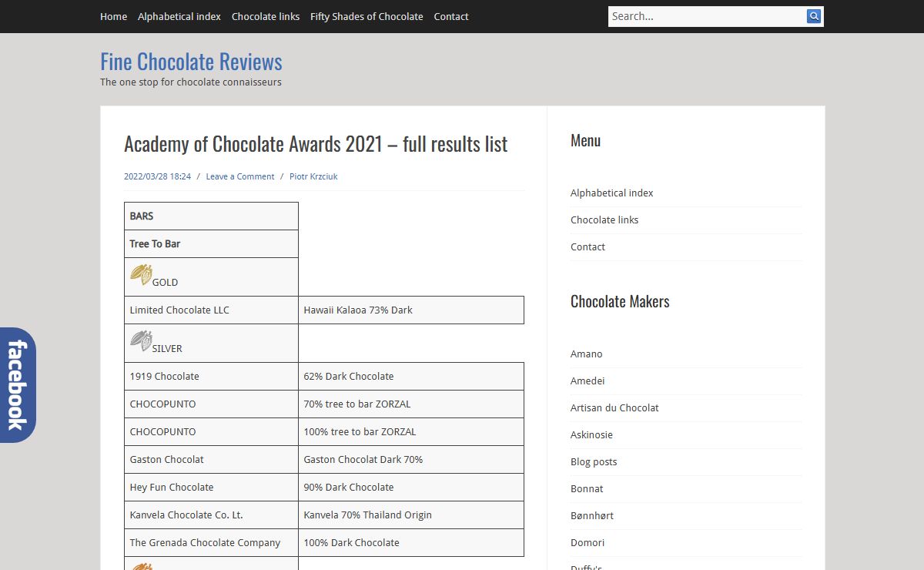Select the 70% tree to bar ZORZAL cell
Screen dimensions: 924x570
[411, 404]
